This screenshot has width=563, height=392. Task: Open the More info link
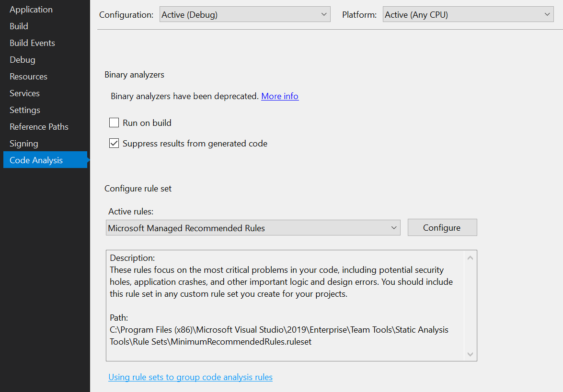[280, 96]
